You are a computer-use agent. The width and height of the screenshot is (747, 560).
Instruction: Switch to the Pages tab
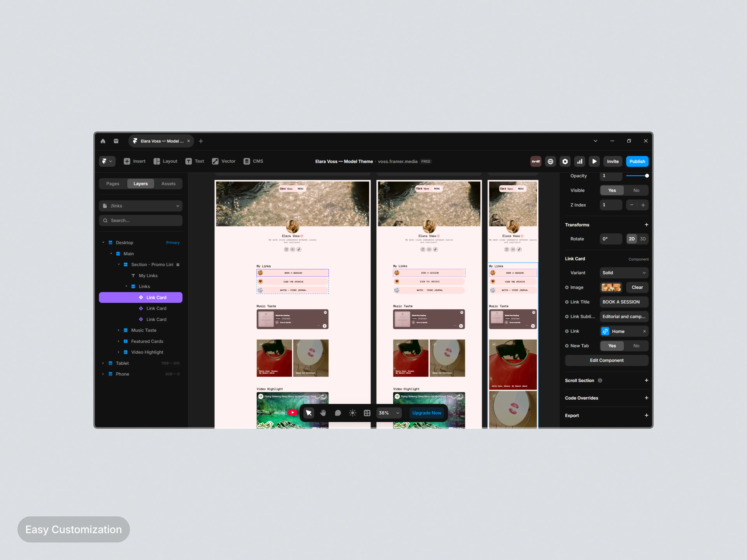113,184
